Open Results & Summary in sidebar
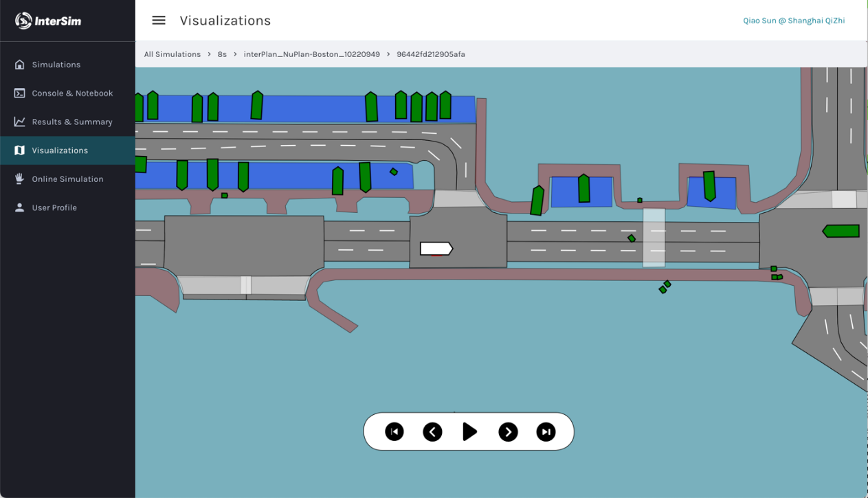Viewport: 868px width, 498px height. point(71,122)
